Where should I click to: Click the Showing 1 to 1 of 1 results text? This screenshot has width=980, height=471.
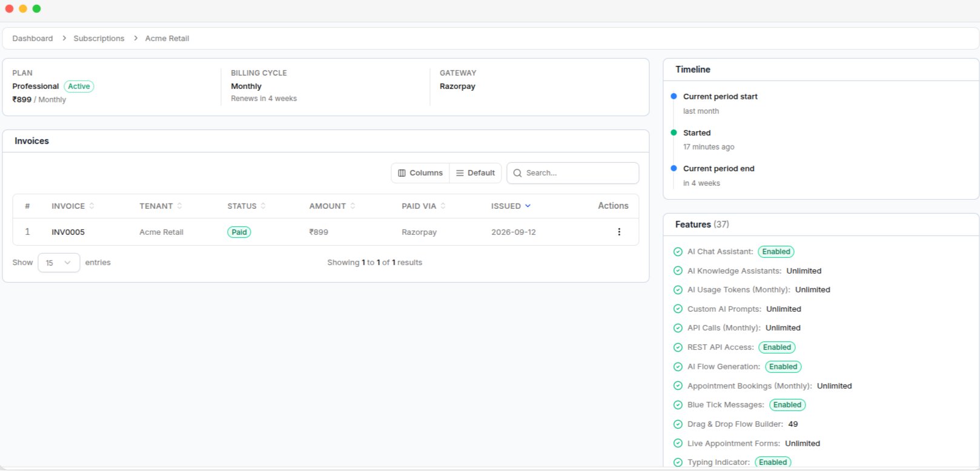374,263
